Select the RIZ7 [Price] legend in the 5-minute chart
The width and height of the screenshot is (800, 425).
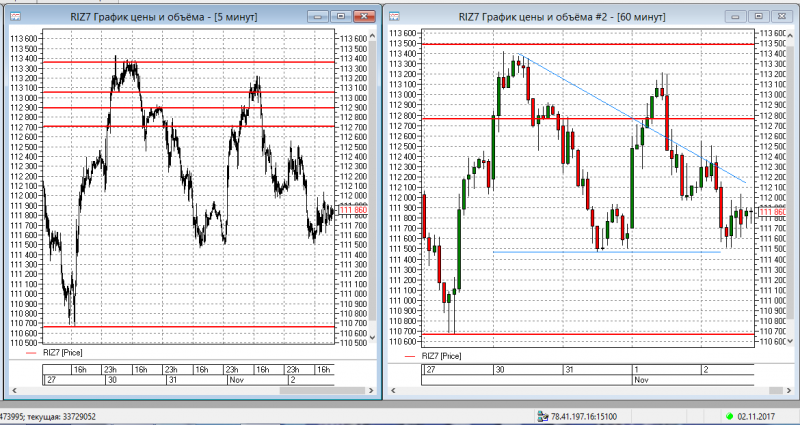(53, 353)
